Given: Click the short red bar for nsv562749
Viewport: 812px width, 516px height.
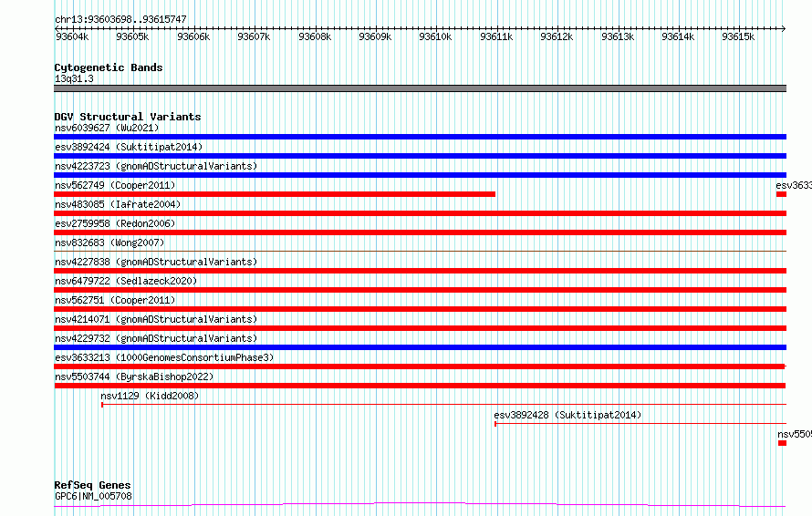Looking at the screenshot, I should [x=275, y=194].
